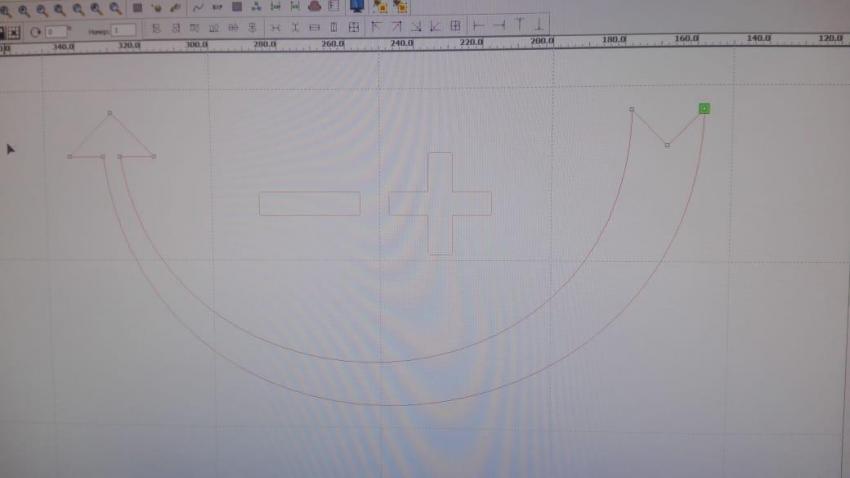The width and height of the screenshot is (850, 478).
Task: Move selection to the left page edge
Action: [x=478, y=25]
